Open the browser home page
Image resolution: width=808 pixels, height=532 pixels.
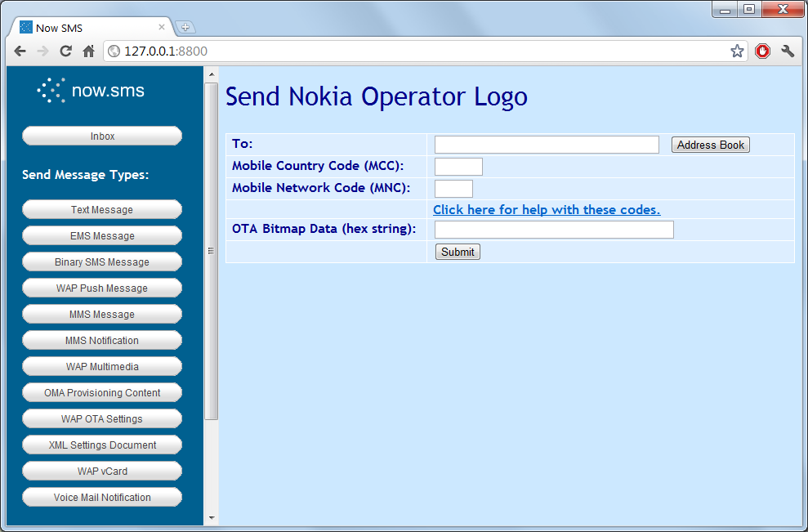coord(88,51)
